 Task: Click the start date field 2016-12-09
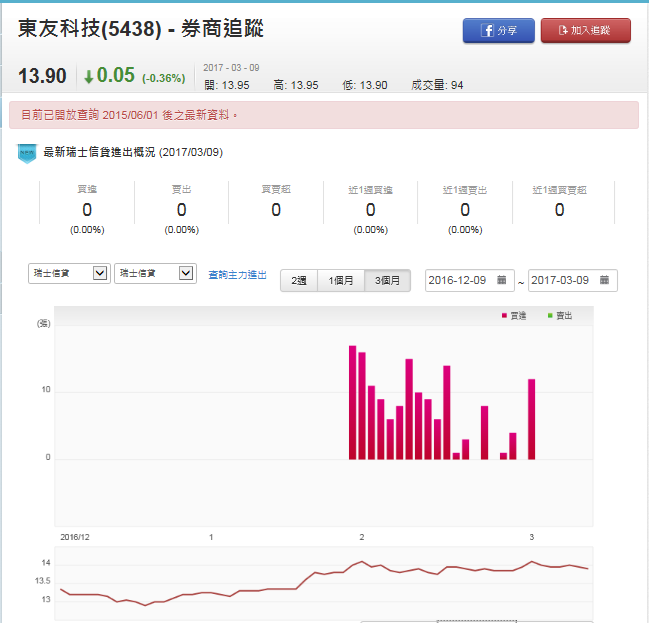[x=469, y=280]
